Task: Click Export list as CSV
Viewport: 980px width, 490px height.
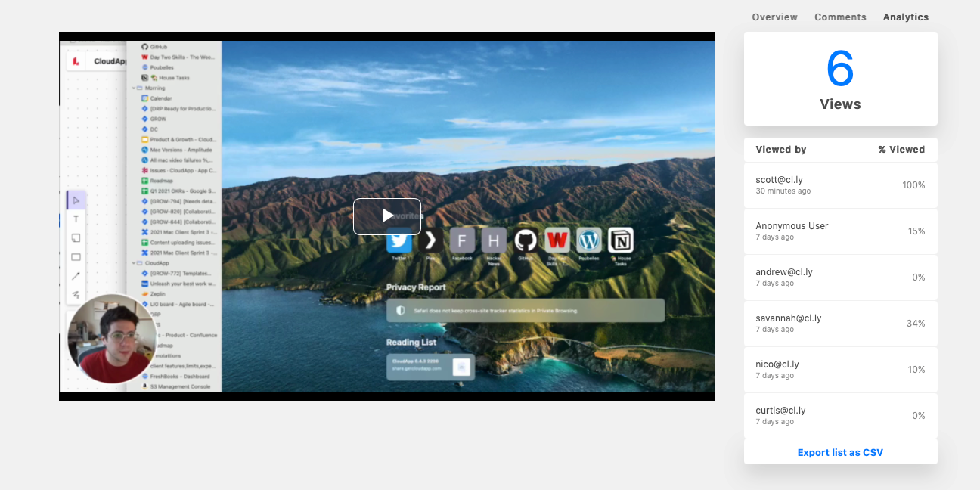Action: coord(840,452)
